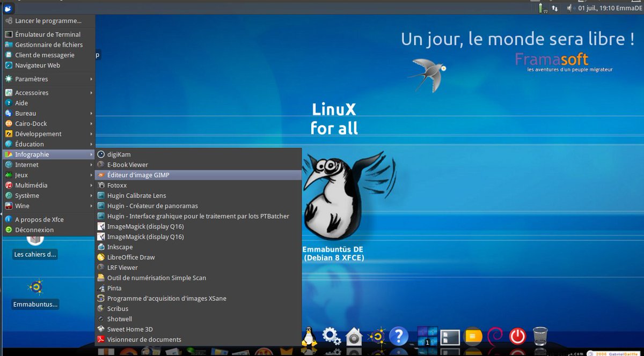Click the first ImageMagick (display Q16) entry
Image resolution: width=644 pixels, height=356 pixels.
coord(198,226)
